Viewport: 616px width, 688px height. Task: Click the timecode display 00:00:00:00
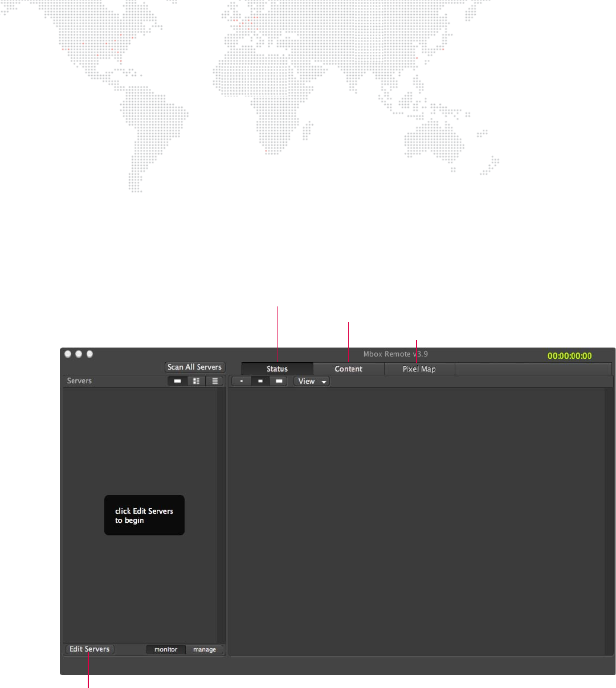pos(569,356)
